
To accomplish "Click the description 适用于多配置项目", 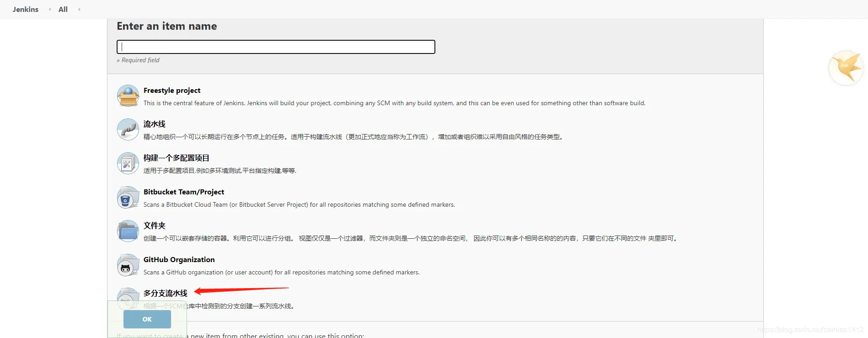I will click(220, 171).
